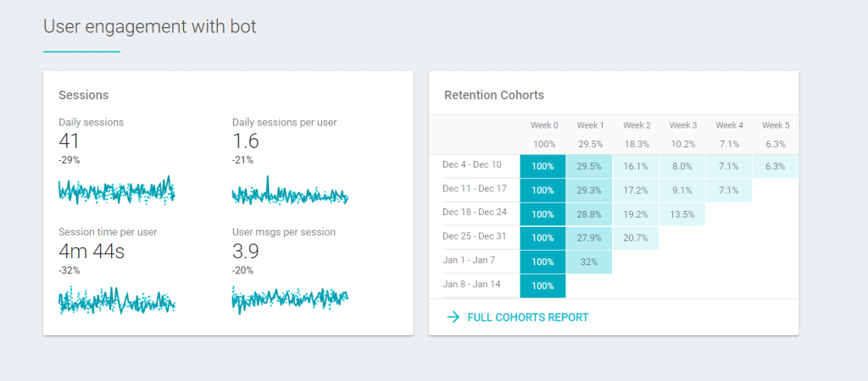Image resolution: width=868 pixels, height=381 pixels.
Task: Click the 20.7% cell in Dec 25 cohort
Action: pos(636,239)
